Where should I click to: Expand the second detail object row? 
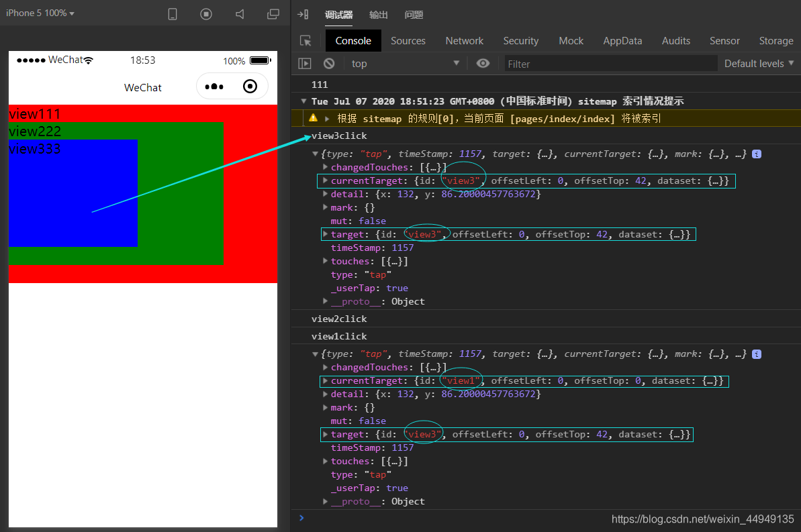[x=325, y=394]
